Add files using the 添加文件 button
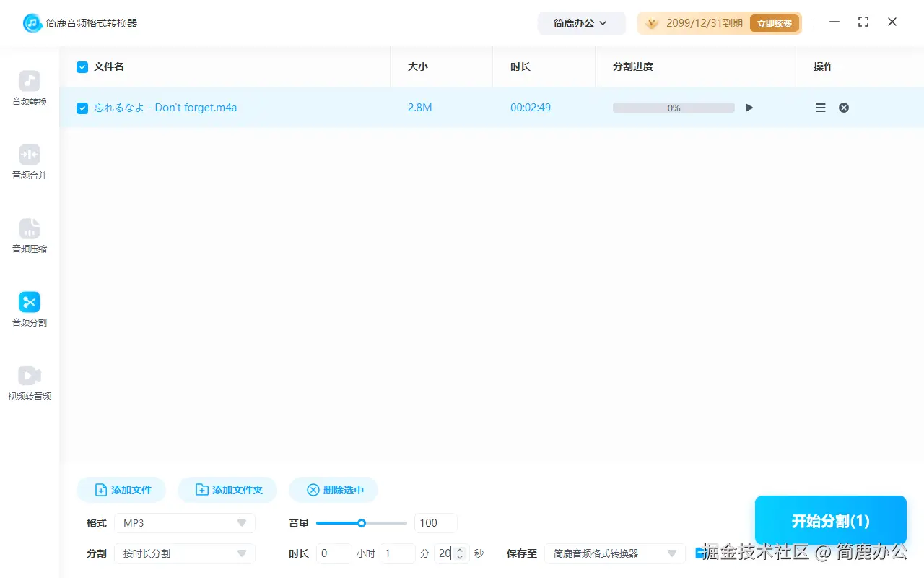Viewport: 924px width, 578px height. tap(121, 489)
